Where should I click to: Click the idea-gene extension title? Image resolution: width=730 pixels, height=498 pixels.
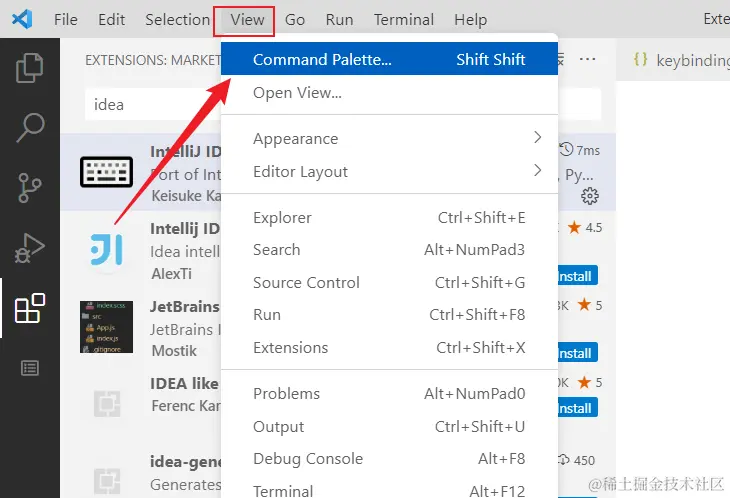coord(185,461)
